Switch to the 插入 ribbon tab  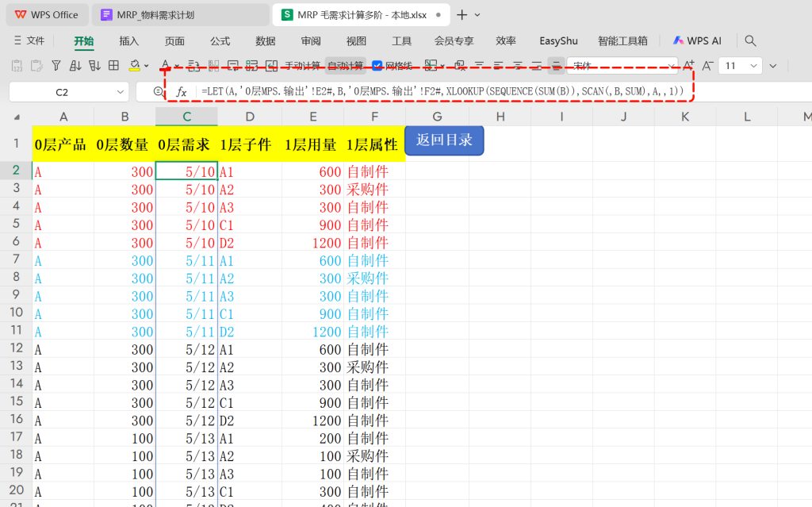pyautogui.click(x=129, y=41)
